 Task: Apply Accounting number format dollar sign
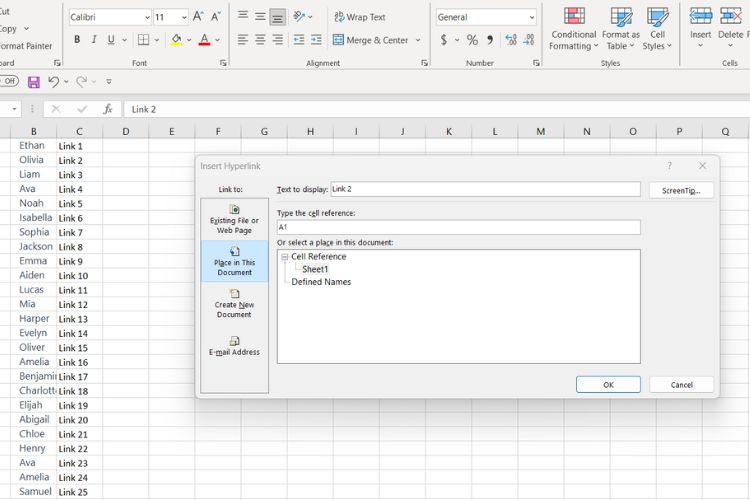click(x=443, y=40)
